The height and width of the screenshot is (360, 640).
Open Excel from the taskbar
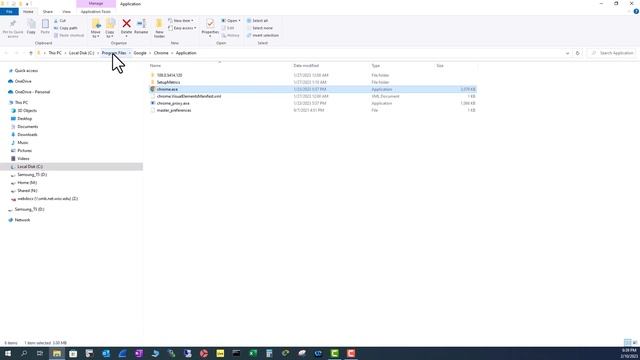253,353
